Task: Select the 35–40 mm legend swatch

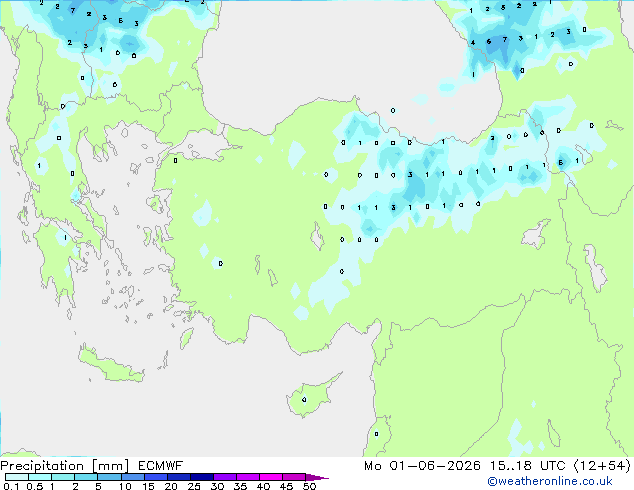Action: click(x=247, y=477)
